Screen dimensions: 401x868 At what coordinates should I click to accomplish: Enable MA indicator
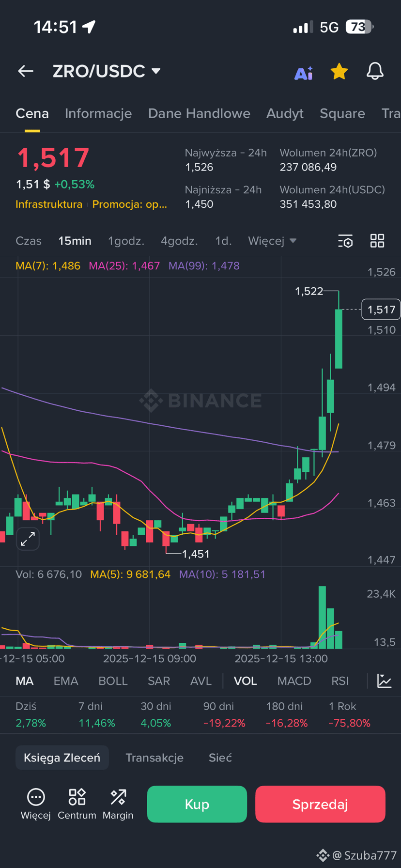(x=25, y=681)
